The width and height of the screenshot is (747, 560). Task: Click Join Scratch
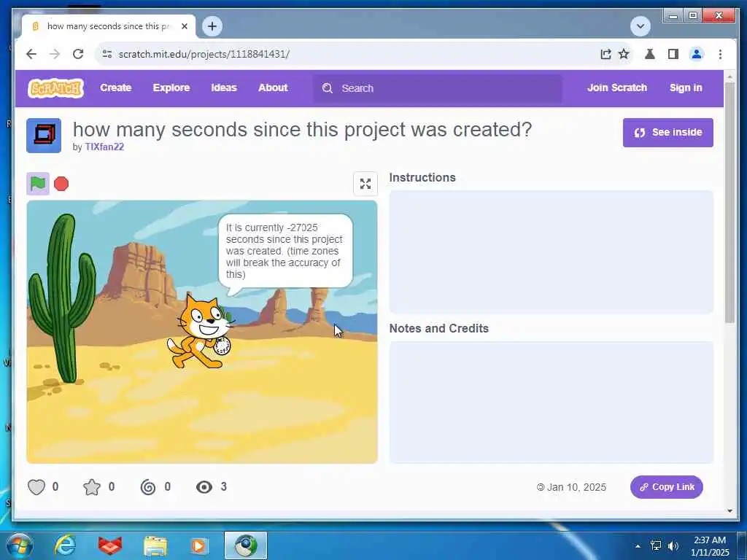(617, 88)
